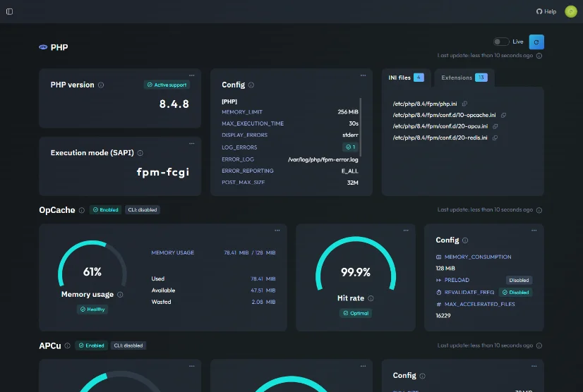
Task: Click REVALIDATE_FREQ Disabled badge
Action: pos(515,293)
